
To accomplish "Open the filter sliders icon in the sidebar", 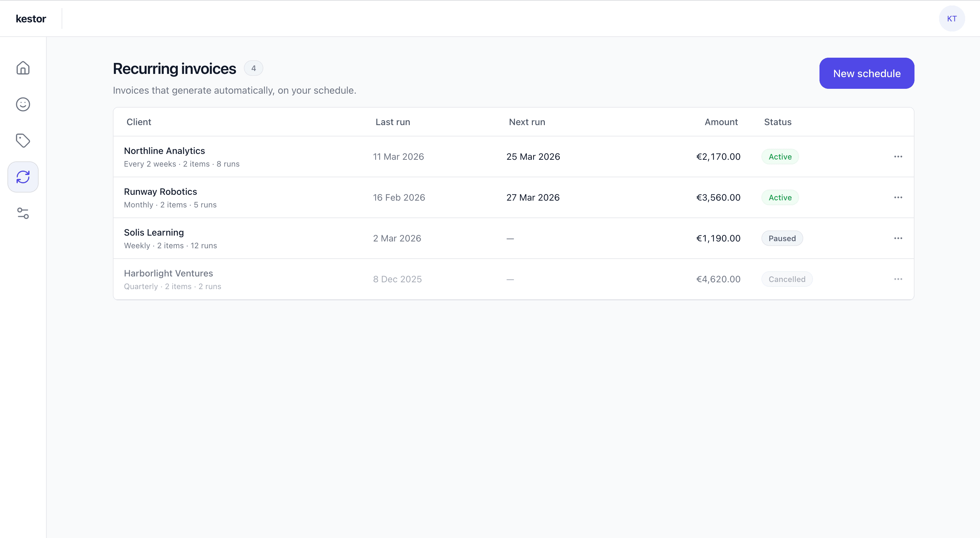I will 23,213.
